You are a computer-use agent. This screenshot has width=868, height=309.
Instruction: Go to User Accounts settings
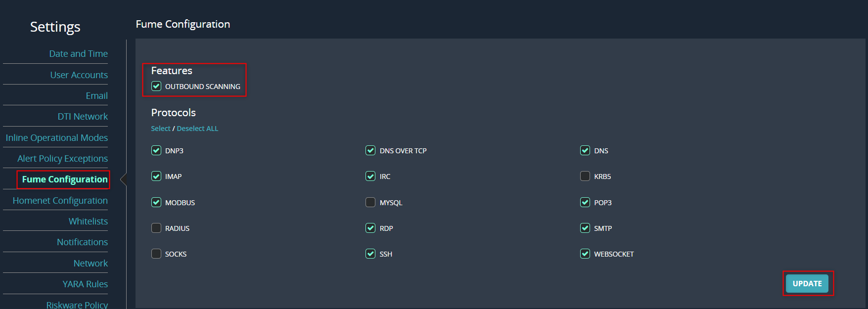[x=79, y=75]
